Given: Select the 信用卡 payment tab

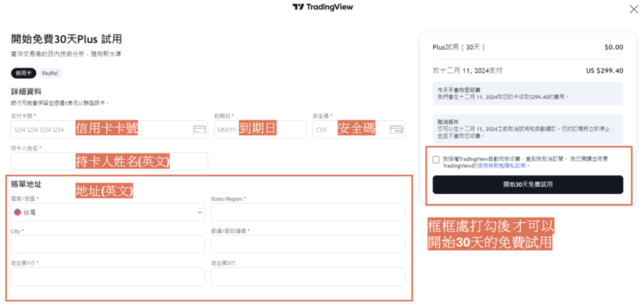Looking at the screenshot, I should click(x=23, y=74).
